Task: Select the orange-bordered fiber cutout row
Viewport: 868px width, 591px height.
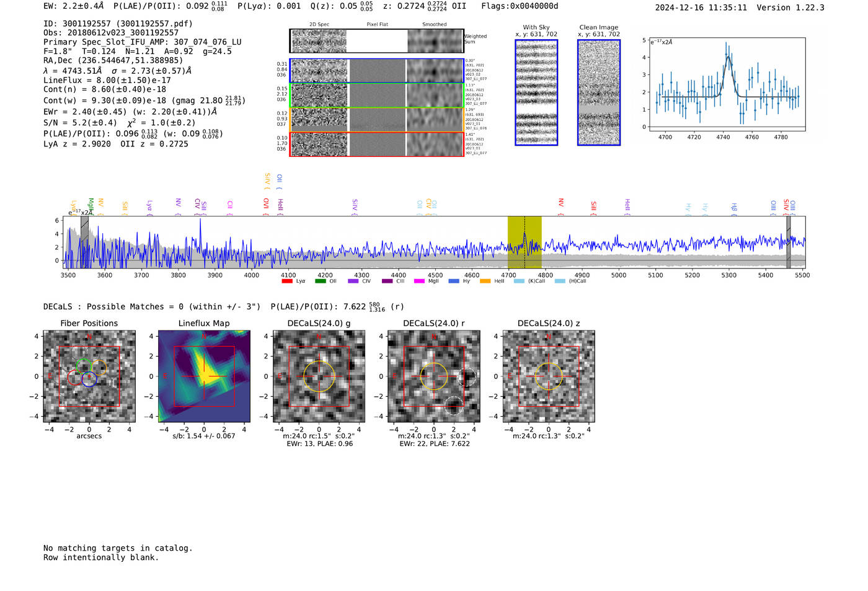Action: pyautogui.click(x=376, y=120)
